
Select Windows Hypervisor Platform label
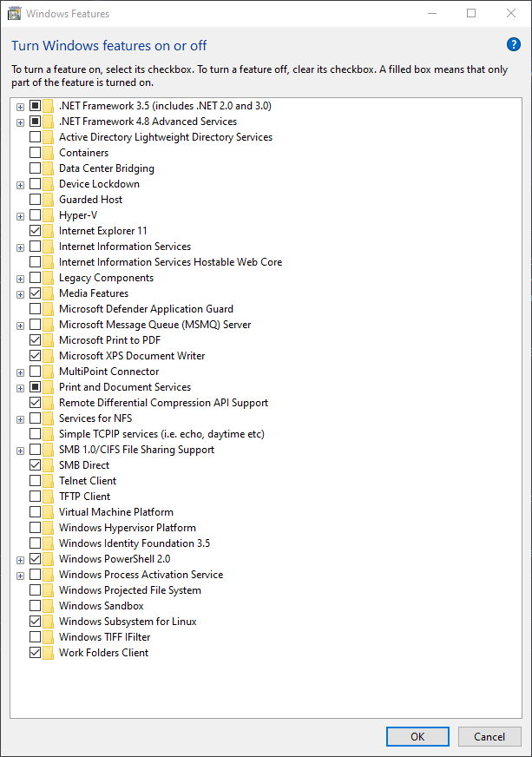[128, 528]
